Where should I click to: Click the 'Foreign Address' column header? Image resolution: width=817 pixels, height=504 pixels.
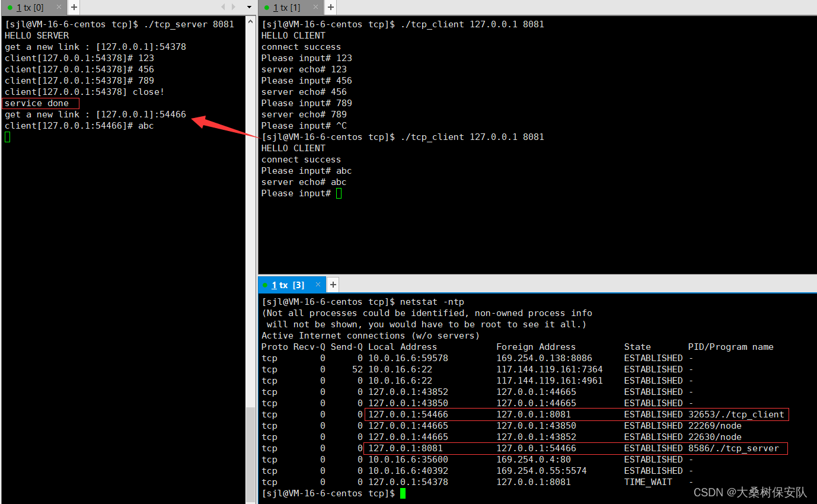pos(536,347)
